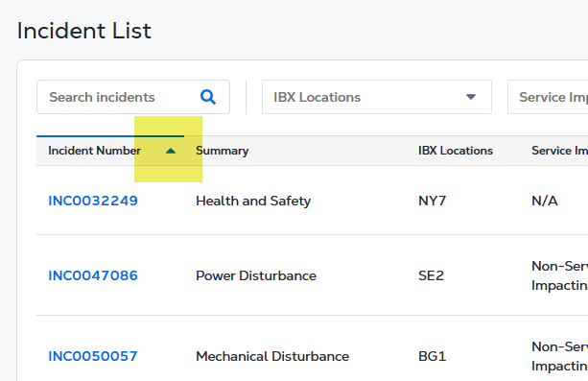Expand the IBX Locations filter box

(377, 97)
